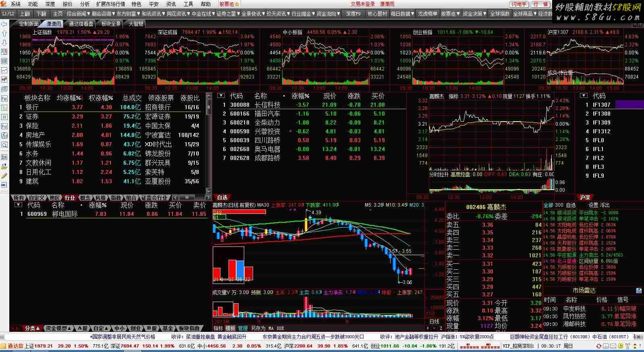The image size is (644, 352).
Task: Switch to the 大智慧 tab
Action: [x=136, y=24]
